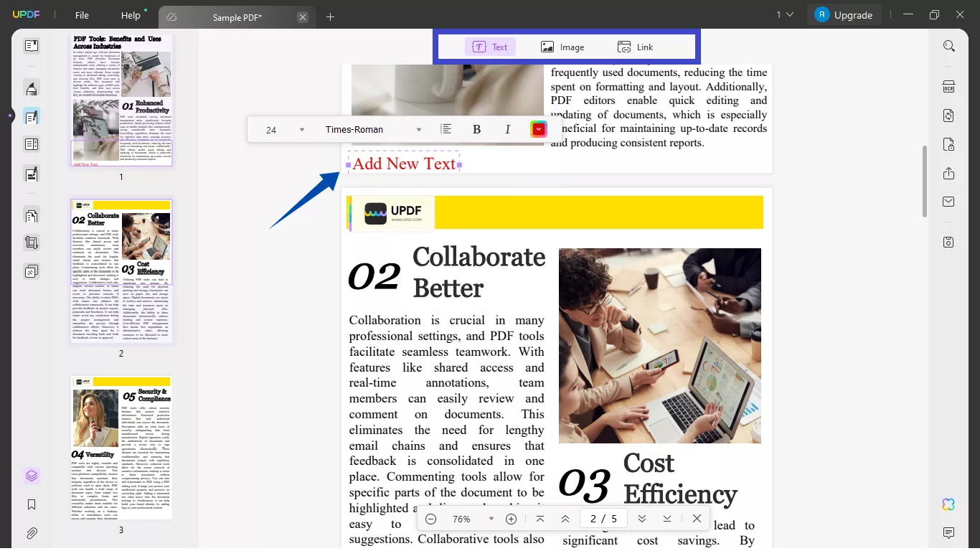
Task: Open the AI Assistant in bottom right
Action: click(x=948, y=504)
